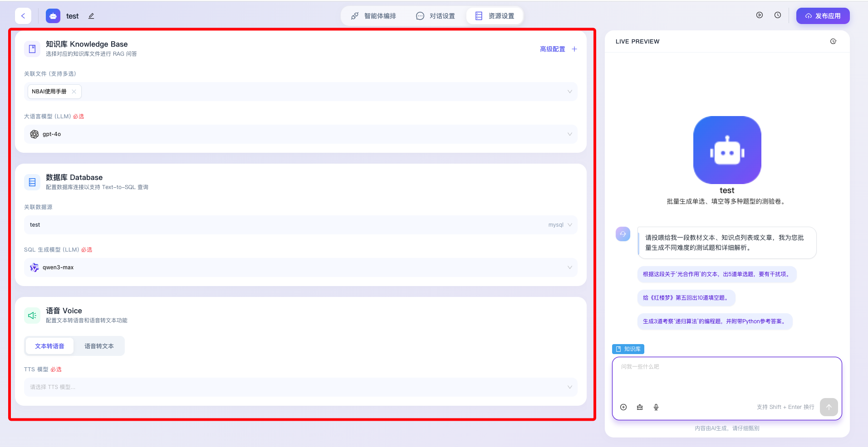Switch to the 语音转文本 option
This screenshot has height=447, width=868.
pyautogui.click(x=99, y=346)
